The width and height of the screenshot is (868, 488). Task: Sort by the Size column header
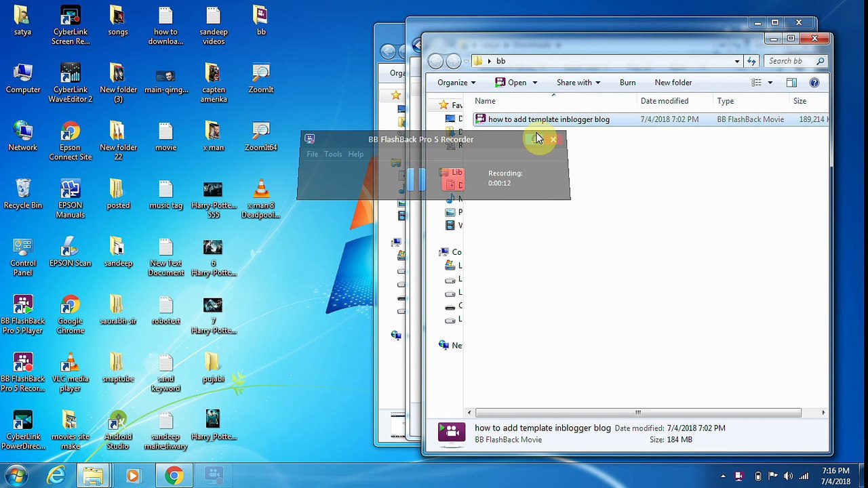[x=800, y=101]
